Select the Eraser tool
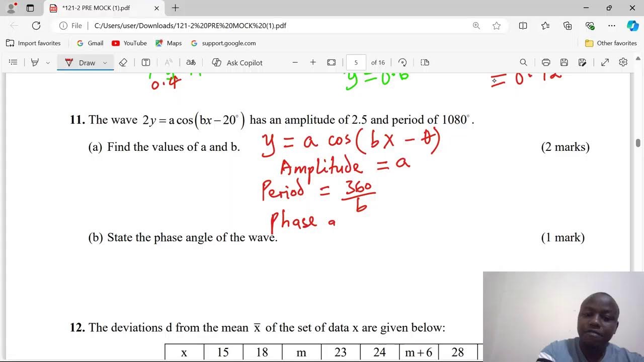Image resolution: width=644 pixels, height=362 pixels. [123, 62]
